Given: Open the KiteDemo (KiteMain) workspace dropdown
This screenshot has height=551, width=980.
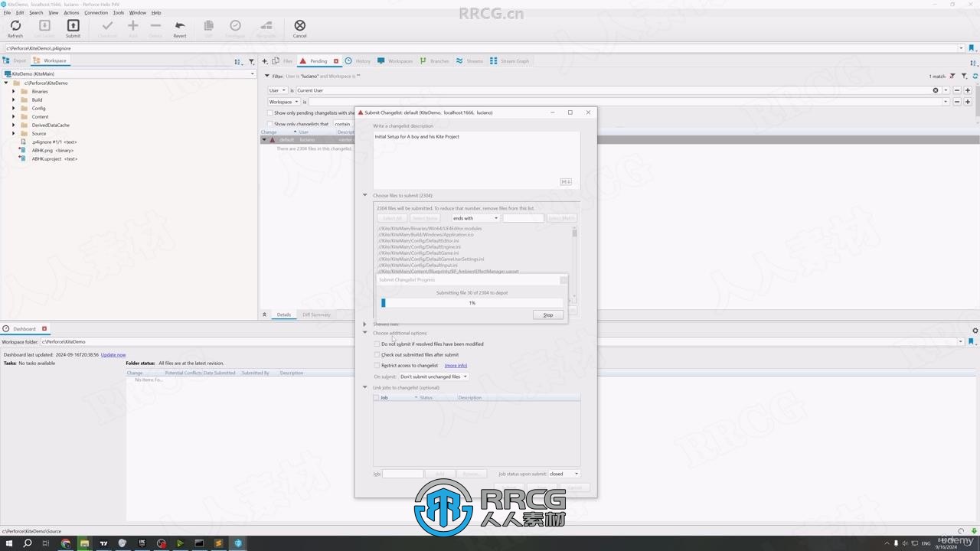Looking at the screenshot, I should (x=129, y=74).
